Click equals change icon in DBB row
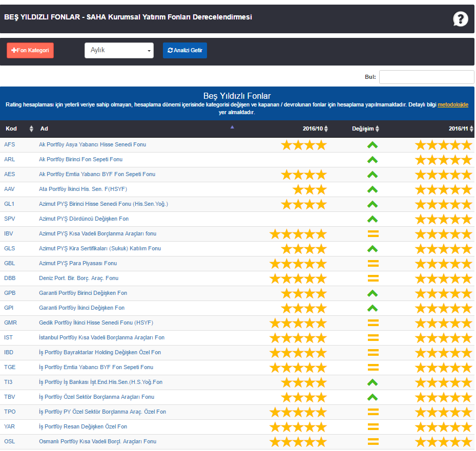The image size is (476, 451). click(x=373, y=278)
